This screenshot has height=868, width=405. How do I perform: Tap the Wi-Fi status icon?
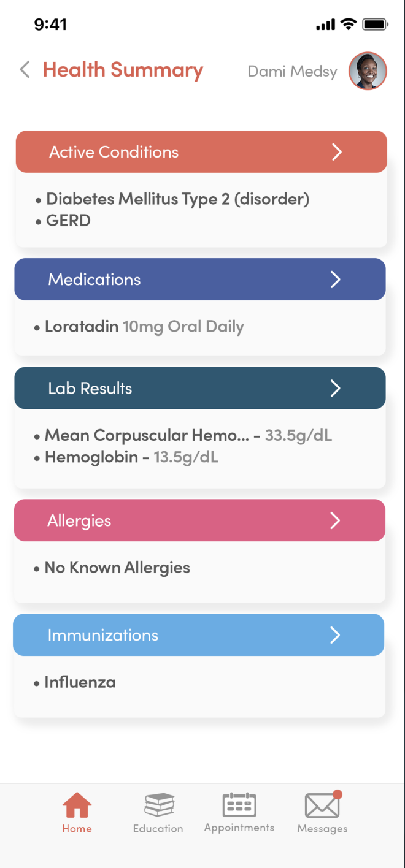(349, 25)
